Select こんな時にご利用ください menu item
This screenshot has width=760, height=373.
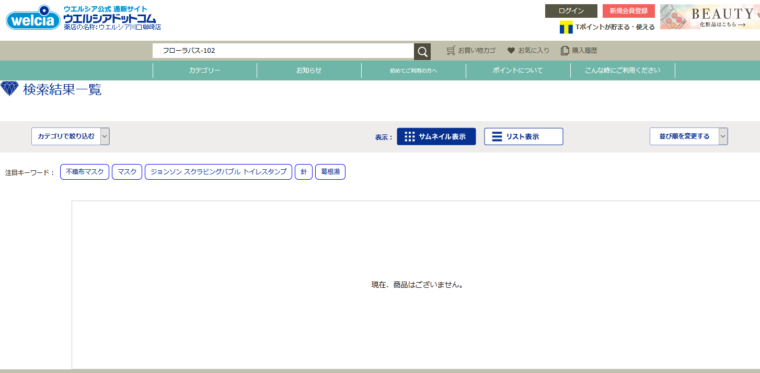pyautogui.click(x=622, y=71)
